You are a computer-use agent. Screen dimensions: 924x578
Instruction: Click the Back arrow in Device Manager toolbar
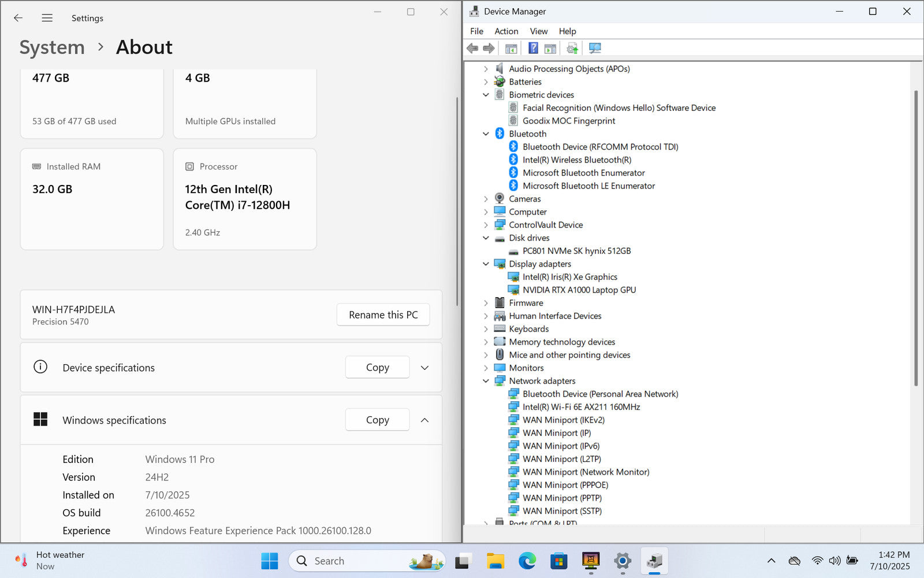tap(472, 48)
